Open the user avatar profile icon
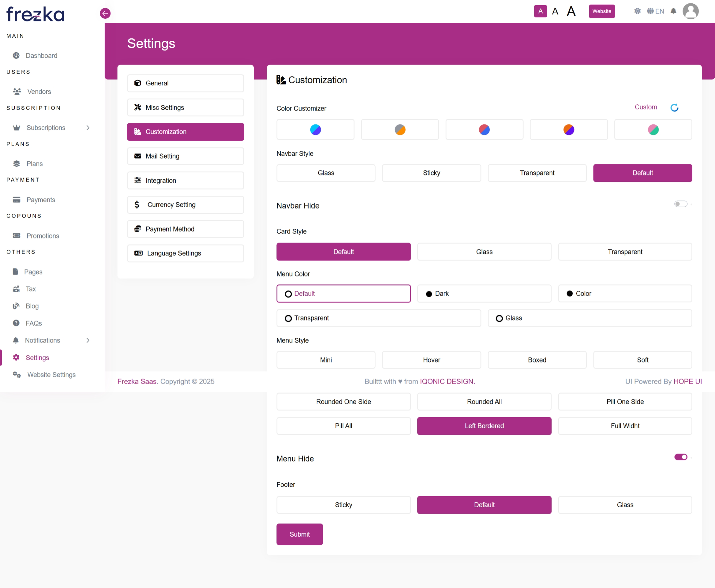This screenshot has height=588, width=715. point(691,12)
